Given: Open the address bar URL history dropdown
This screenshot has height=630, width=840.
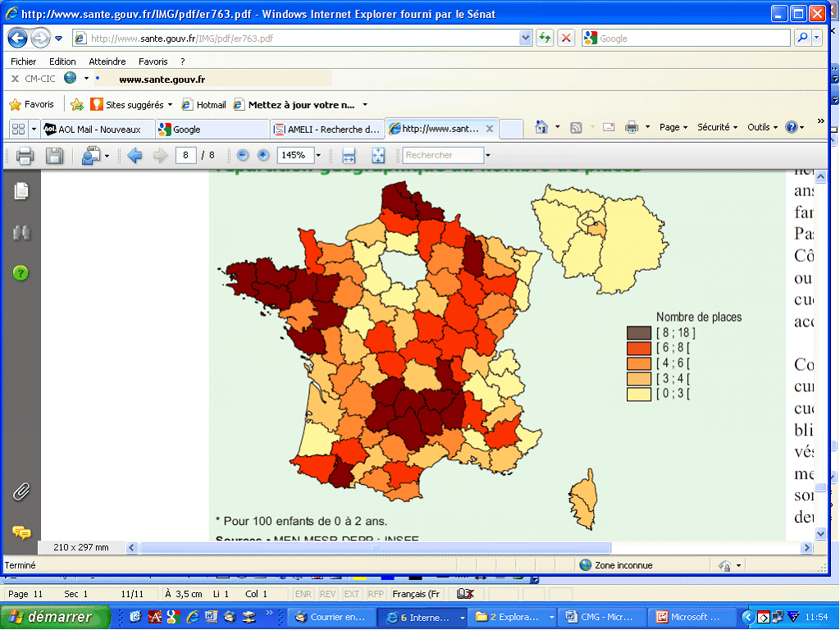Looking at the screenshot, I should click(x=526, y=38).
